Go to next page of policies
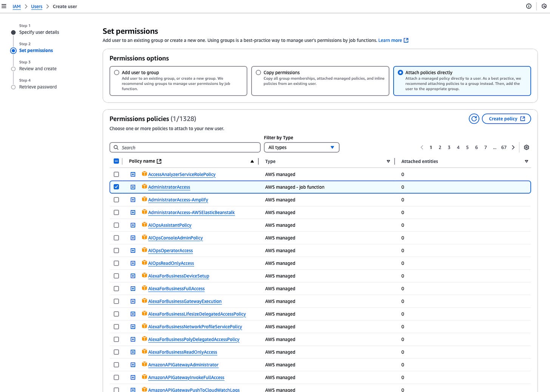This screenshot has width=550, height=392. click(513, 148)
